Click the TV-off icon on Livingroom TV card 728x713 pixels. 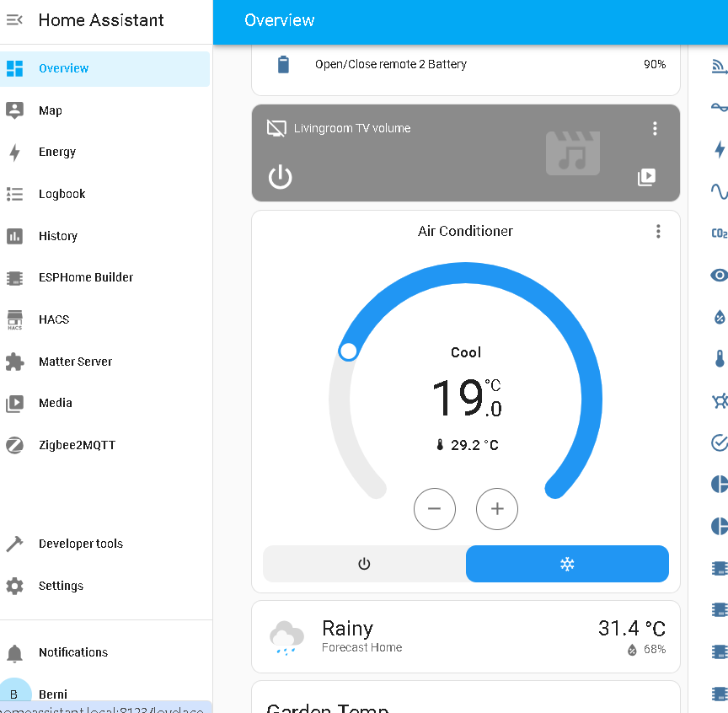pyautogui.click(x=276, y=128)
